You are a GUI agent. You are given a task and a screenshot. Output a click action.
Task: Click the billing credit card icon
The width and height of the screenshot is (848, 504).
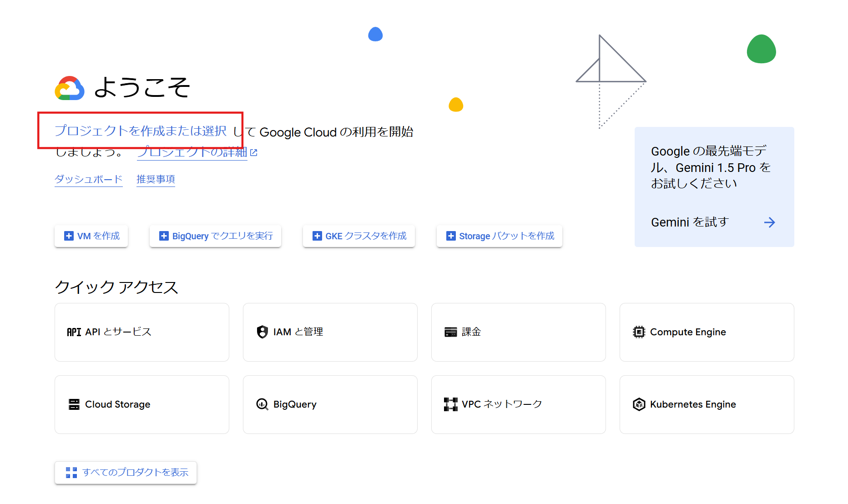[x=451, y=333]
